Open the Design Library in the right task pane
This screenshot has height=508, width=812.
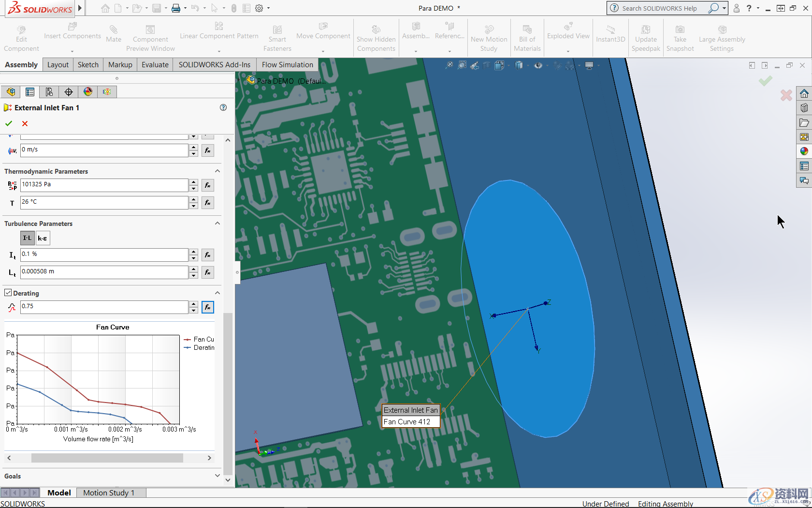coord(804,107)
